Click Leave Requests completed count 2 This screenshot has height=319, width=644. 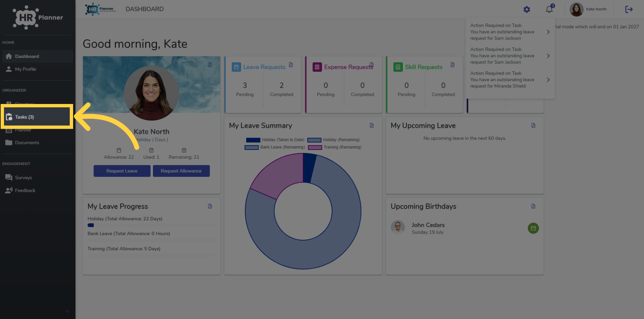282,86
